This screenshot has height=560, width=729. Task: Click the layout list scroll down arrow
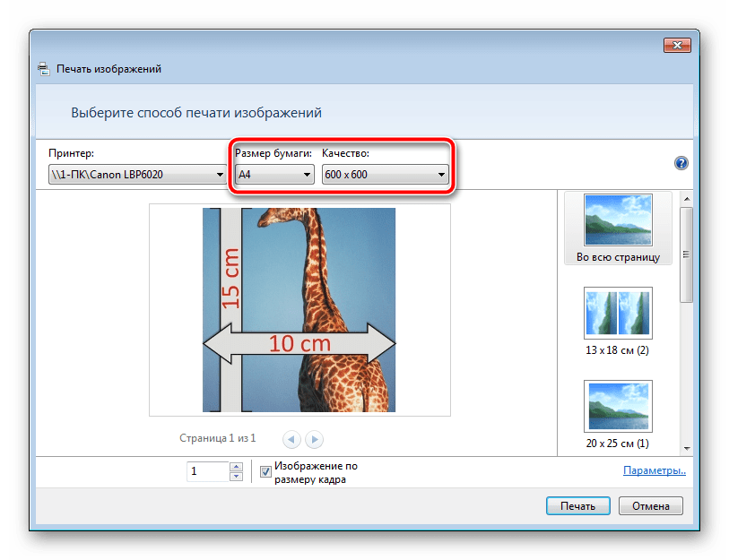point(687,449)
